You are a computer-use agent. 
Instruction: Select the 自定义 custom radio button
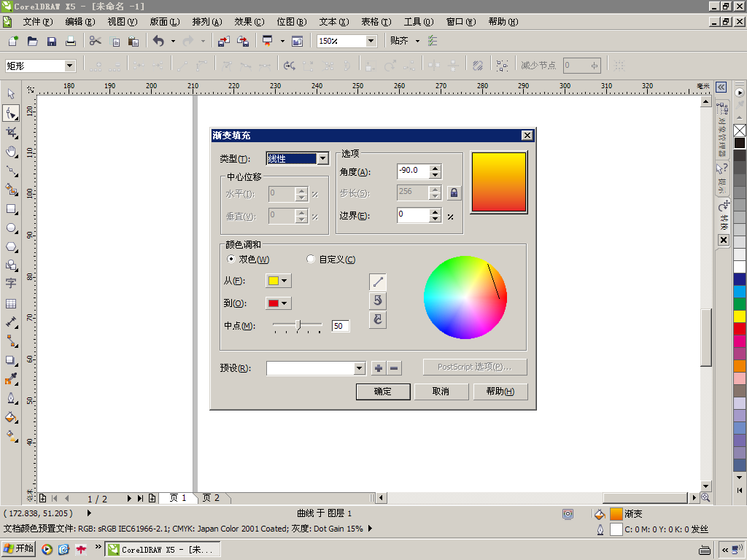[x=311, y=259]
